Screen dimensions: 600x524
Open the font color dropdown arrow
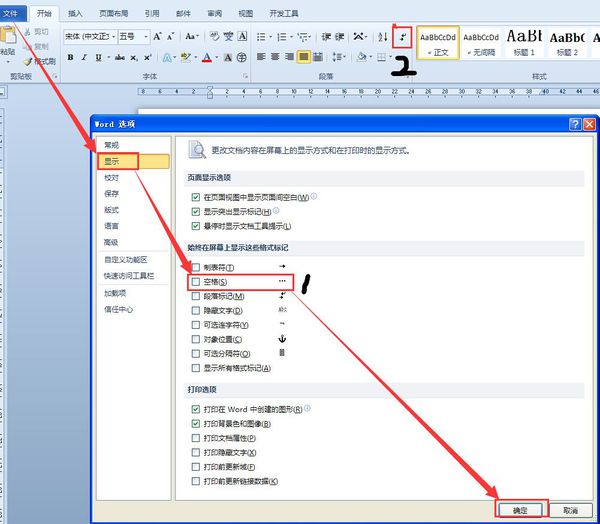click(216, 57)
